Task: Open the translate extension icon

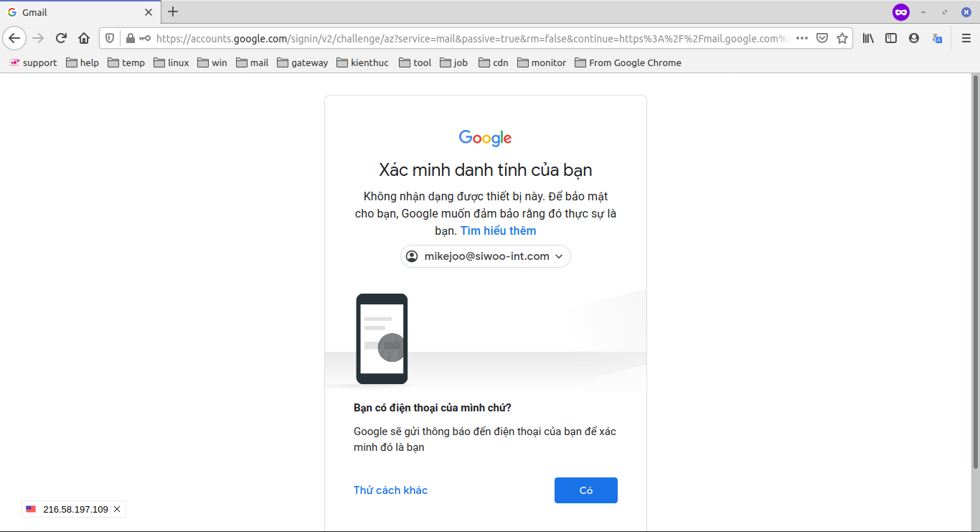Action: click(937, 38)
